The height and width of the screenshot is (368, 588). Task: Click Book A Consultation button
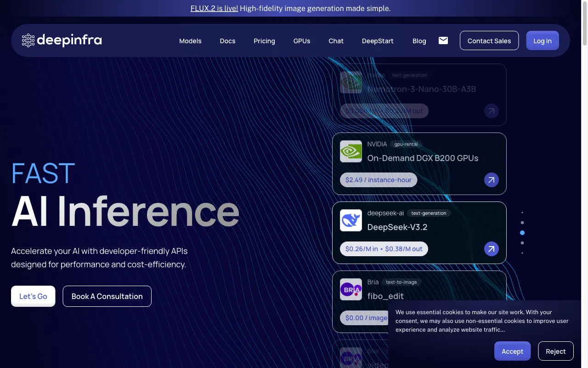pyautogui.click(x=107, y=296)
